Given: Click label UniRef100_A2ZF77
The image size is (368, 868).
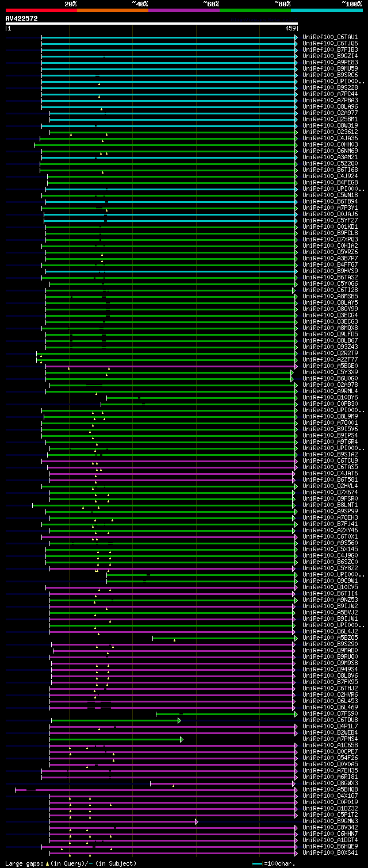Looking at the screenshot, I should coord(330,359).
